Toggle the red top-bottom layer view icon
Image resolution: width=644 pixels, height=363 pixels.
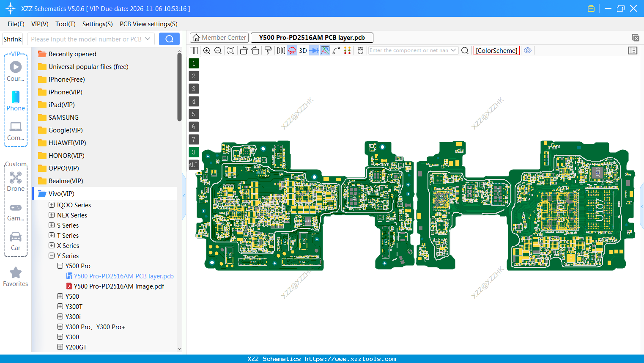[x=292, y=50]
